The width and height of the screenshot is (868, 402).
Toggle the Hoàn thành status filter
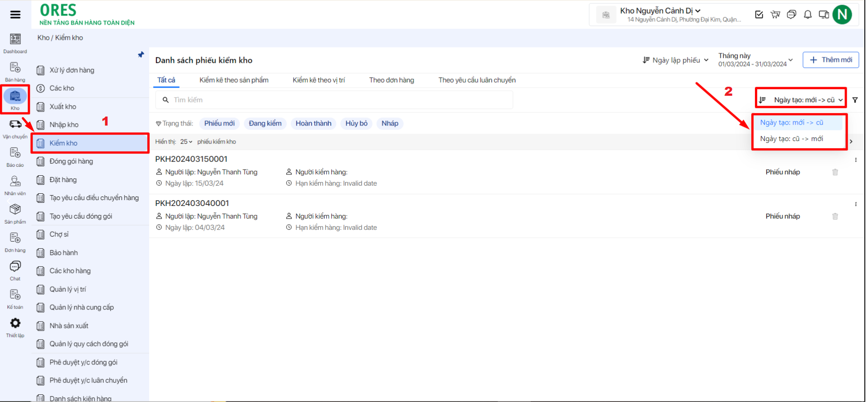coord(313,123)
